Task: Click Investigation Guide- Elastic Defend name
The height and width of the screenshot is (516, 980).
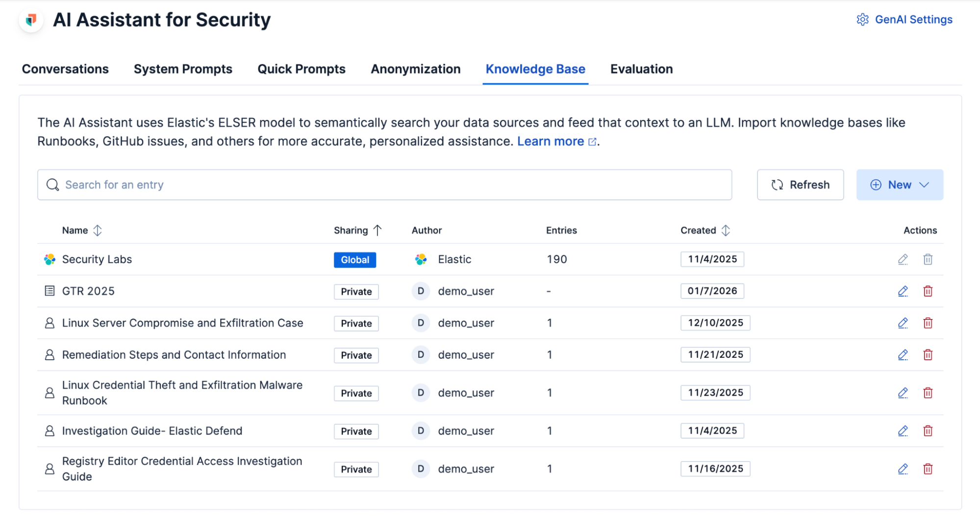Action: pos(152,431)
